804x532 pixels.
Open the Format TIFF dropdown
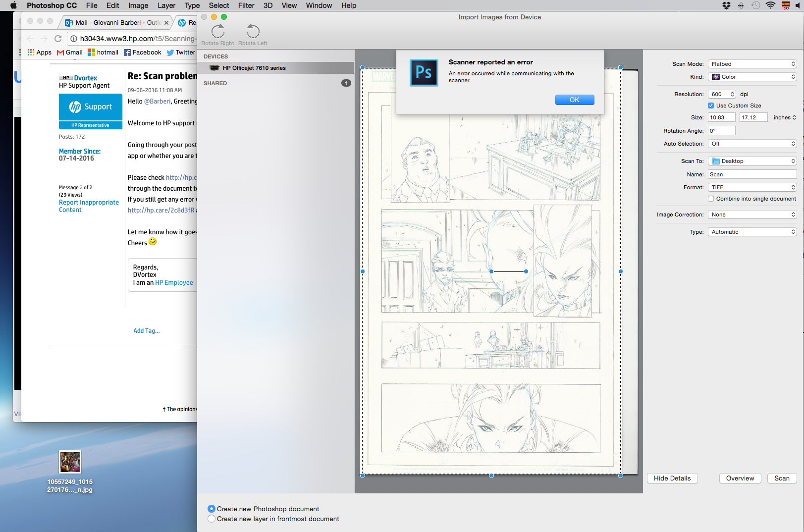click(x=752, y=187)
